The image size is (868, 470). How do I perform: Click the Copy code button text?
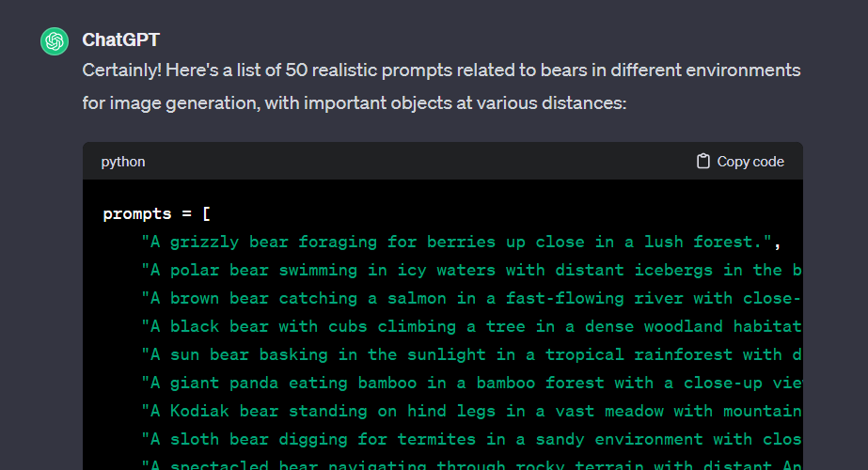[x=750, y=162]
